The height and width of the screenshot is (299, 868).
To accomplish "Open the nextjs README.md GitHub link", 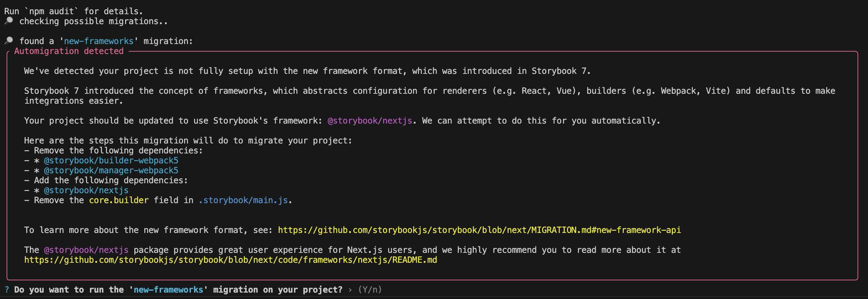I will (x=231, y=260).
